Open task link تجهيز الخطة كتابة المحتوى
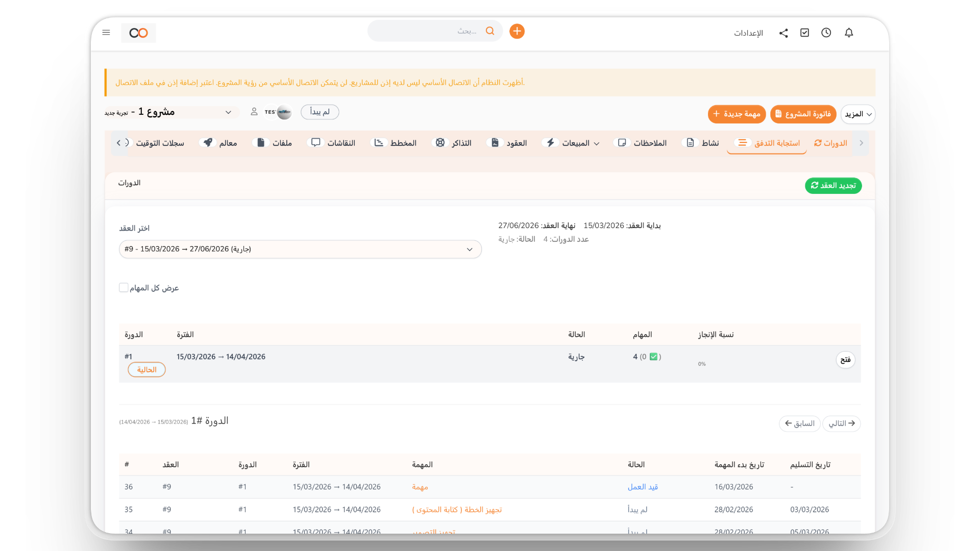The height and width of the screenshot is (551, 980). point(457,510)
